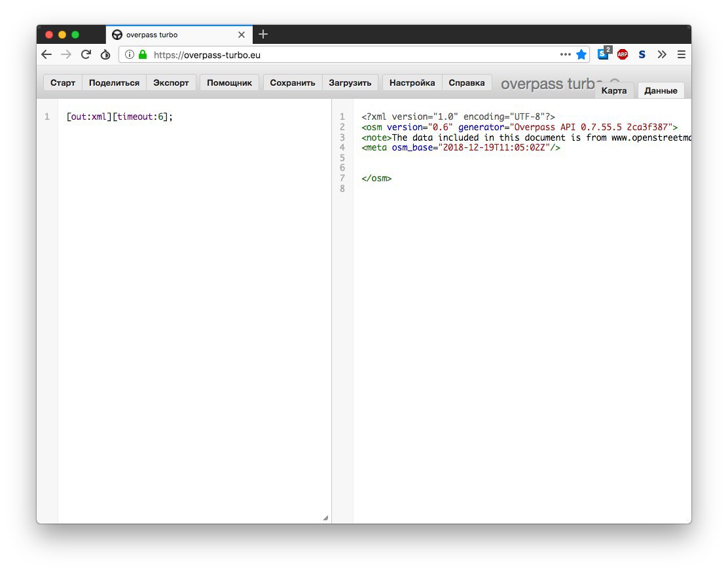728x572 pixels.
Task: Close the overpass turbo tab
Action: pos(242,35)
